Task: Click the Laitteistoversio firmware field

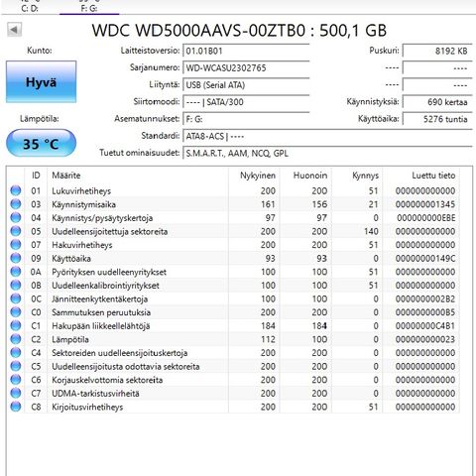Action: pos(246,51)
